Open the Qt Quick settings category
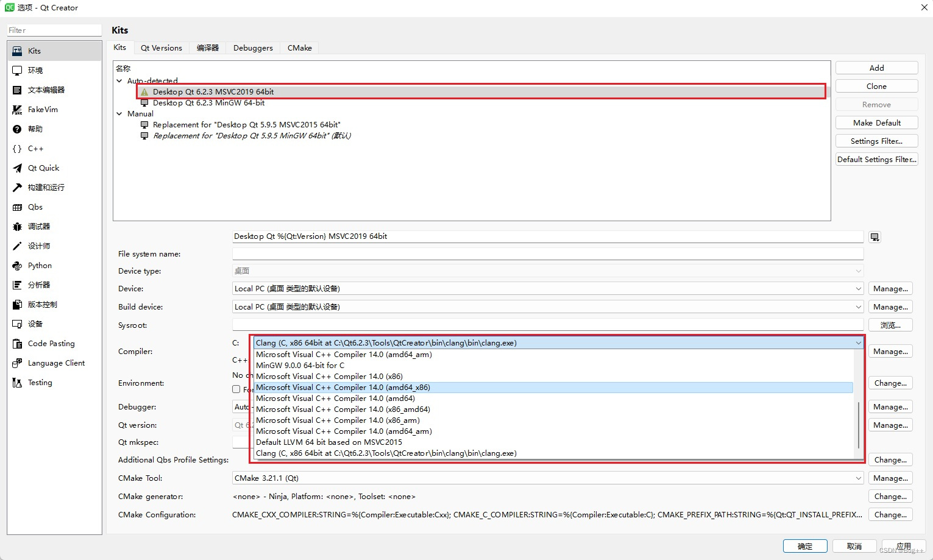This screenshot has height=560, width=933. 54,168
